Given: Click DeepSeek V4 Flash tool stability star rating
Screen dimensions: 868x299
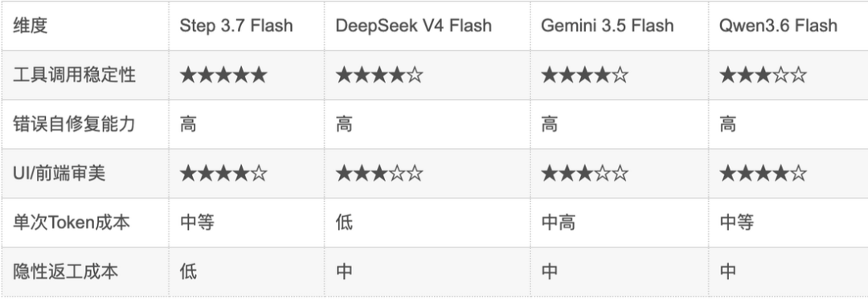Looking at the screenshot, I should [x=379, y=75].
